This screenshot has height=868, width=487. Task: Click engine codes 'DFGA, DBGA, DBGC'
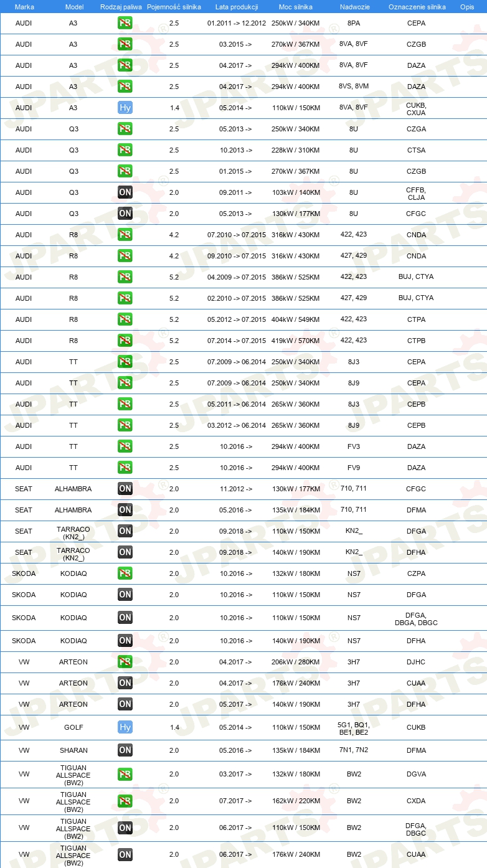[x=416, y=619]
